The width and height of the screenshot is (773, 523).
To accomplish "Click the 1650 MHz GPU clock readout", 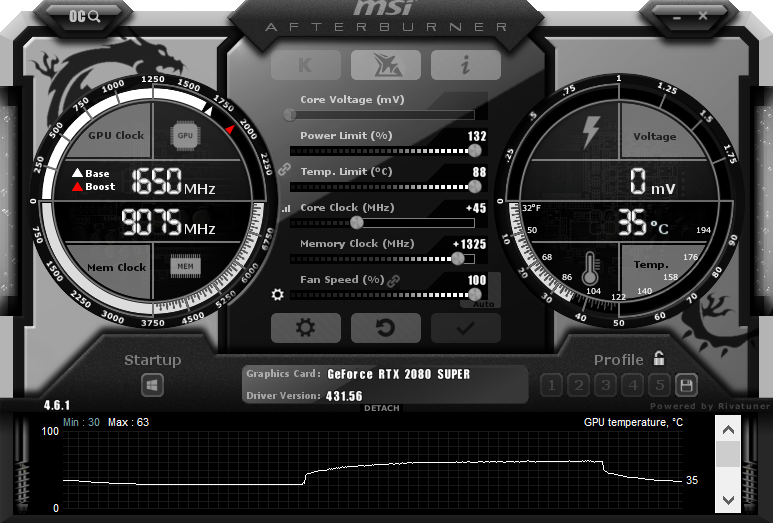I will [173, 181].
